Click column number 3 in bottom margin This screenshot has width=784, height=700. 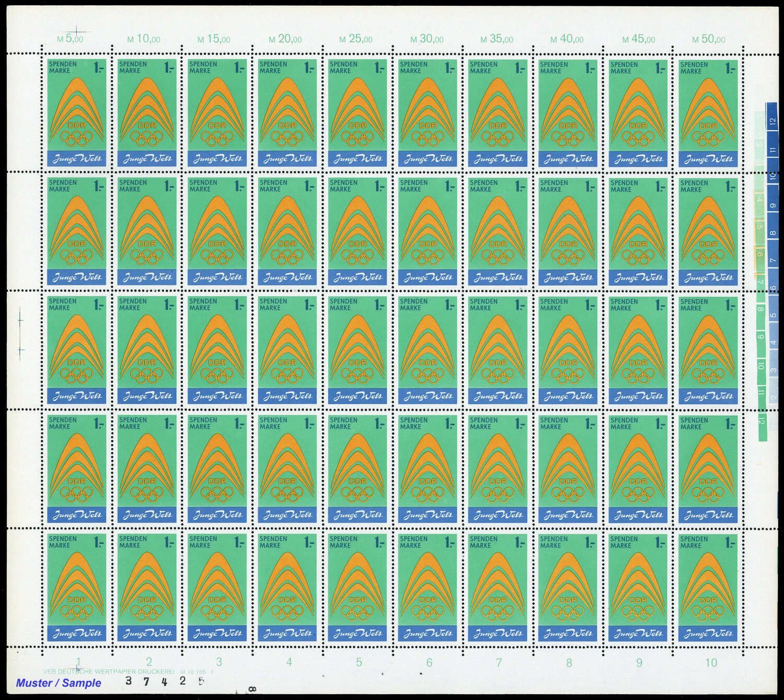219,662
